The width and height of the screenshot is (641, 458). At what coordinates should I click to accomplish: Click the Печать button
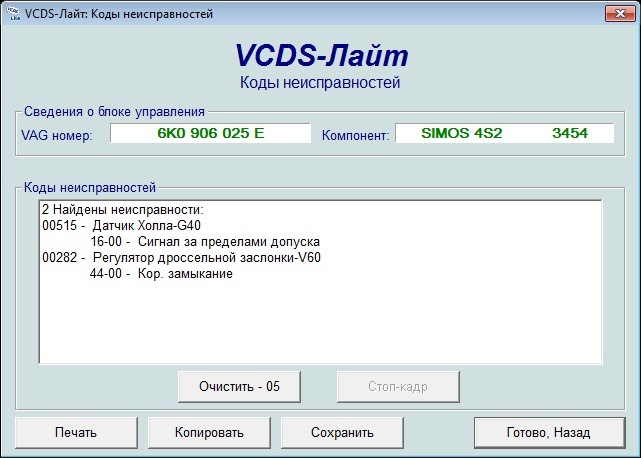click(76, 433)
